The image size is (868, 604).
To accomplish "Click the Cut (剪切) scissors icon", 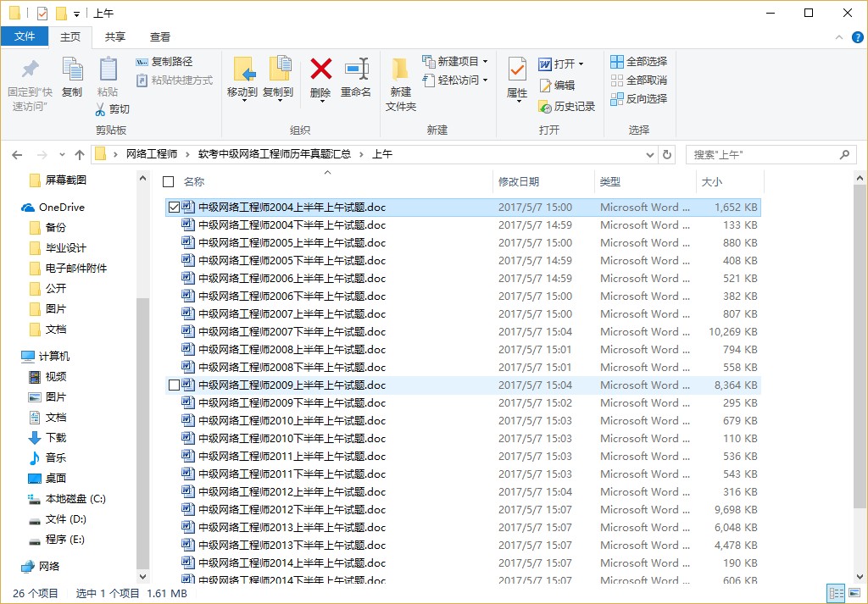I will point(100,109).
